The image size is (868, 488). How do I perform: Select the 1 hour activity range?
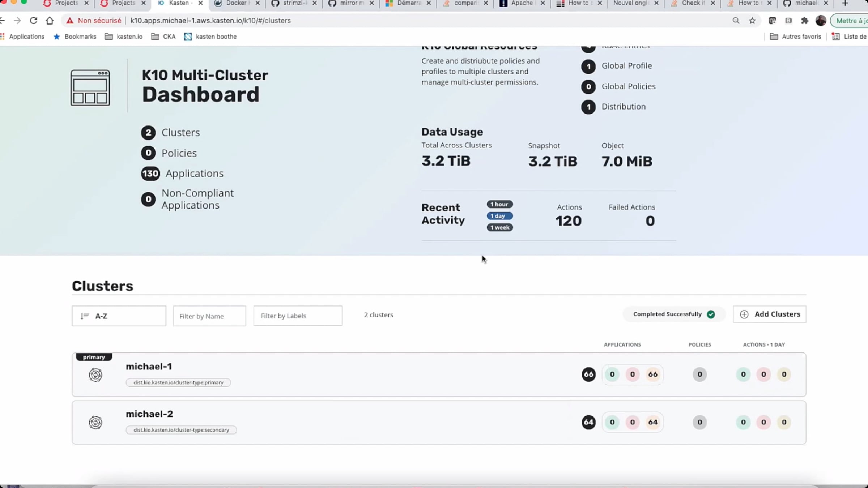point(499,205)
